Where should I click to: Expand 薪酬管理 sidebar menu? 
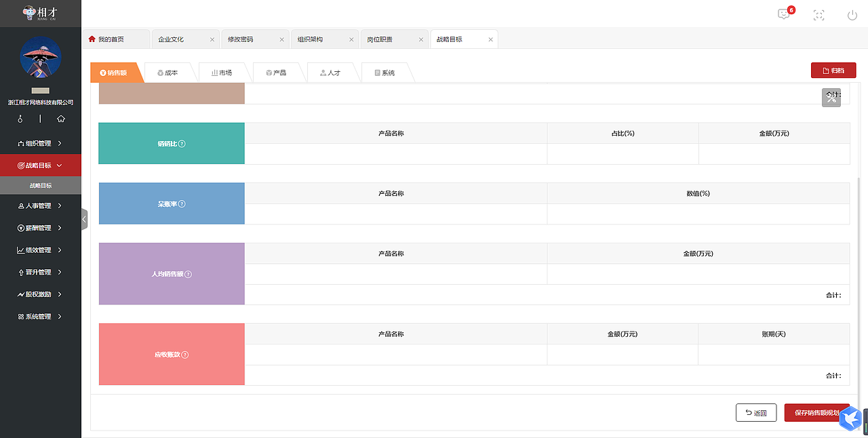point(41,228)
